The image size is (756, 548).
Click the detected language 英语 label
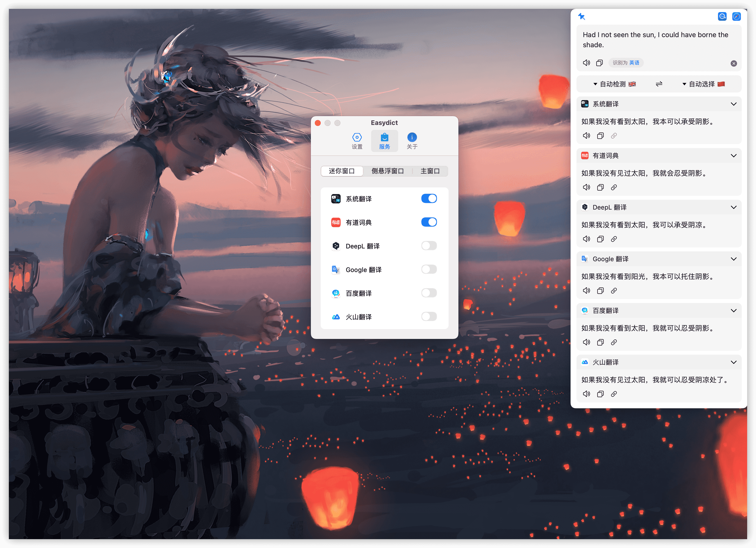point(634,63)
